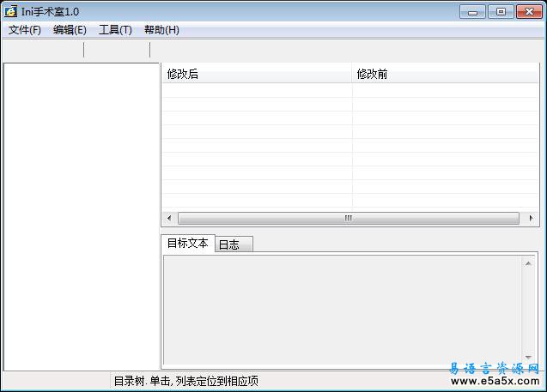Switch to the 目标文本 tab
This screenshot has height=392, width=547.
[x=188, y=243]
